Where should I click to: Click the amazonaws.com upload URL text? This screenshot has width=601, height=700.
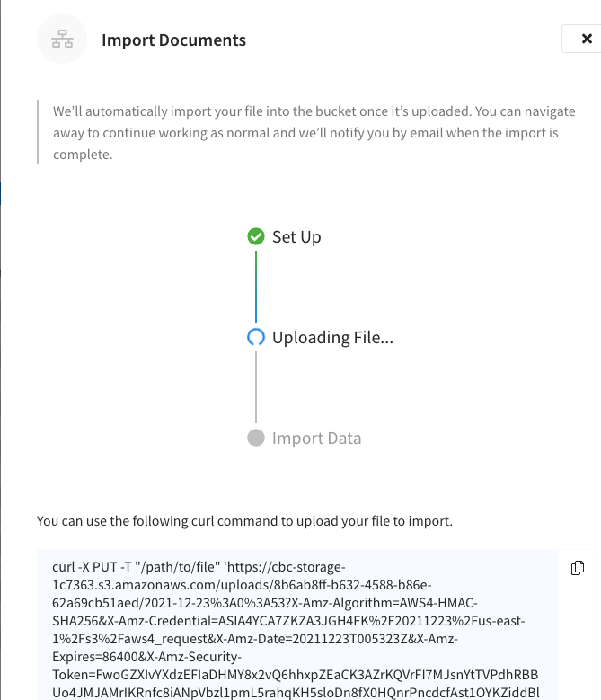pos(242,585)
